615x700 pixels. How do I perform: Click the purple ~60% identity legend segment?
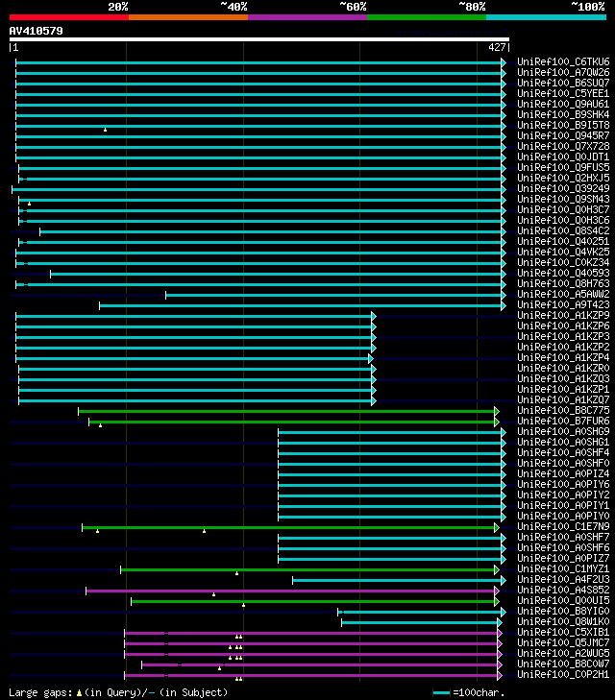click(307, 17)
